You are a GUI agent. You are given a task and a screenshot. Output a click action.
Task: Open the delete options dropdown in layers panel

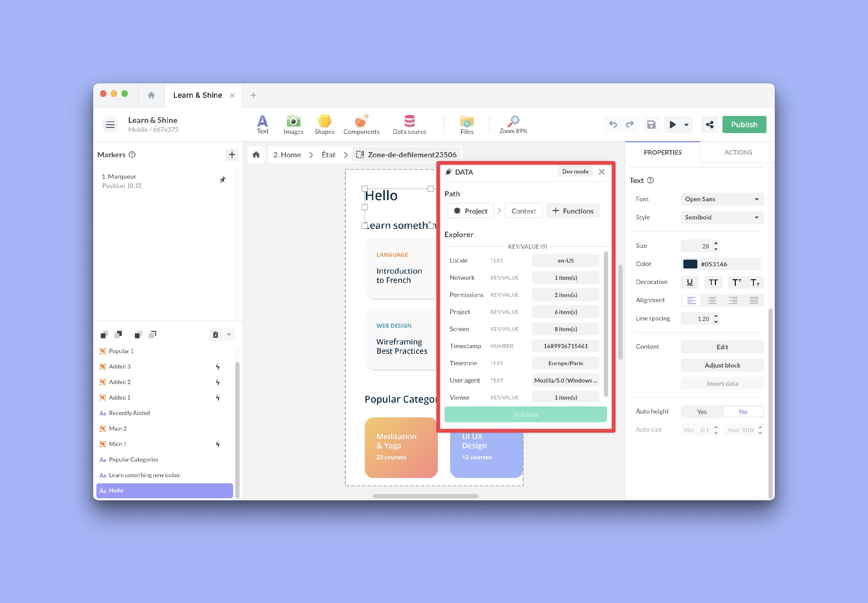228,335
